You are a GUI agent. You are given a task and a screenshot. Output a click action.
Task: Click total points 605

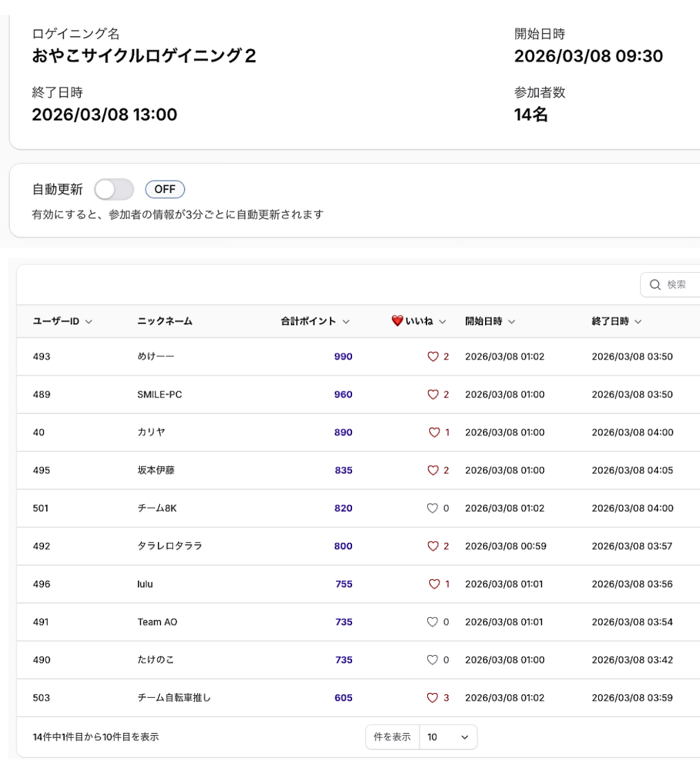tap(344, 698)
